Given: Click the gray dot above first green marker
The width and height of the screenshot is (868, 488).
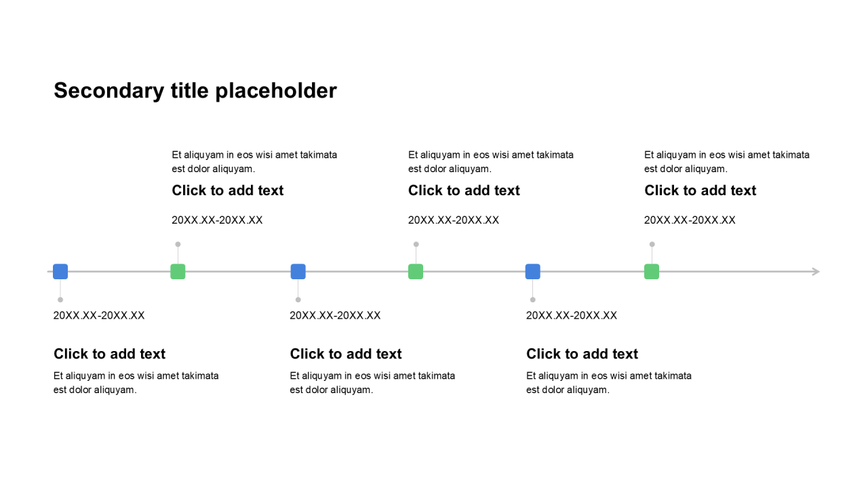Looking at the screenshot, I should tap(178, 244).
